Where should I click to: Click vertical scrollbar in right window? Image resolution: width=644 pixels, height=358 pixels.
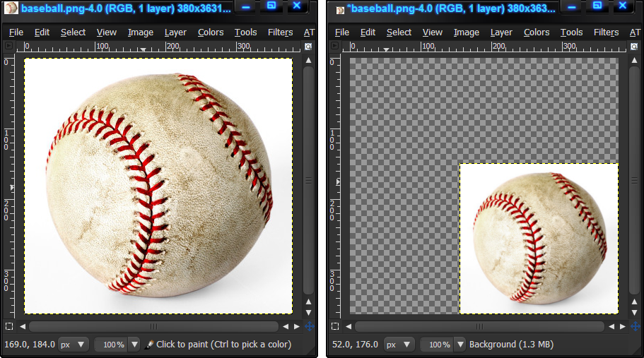(x=635, y=181)
